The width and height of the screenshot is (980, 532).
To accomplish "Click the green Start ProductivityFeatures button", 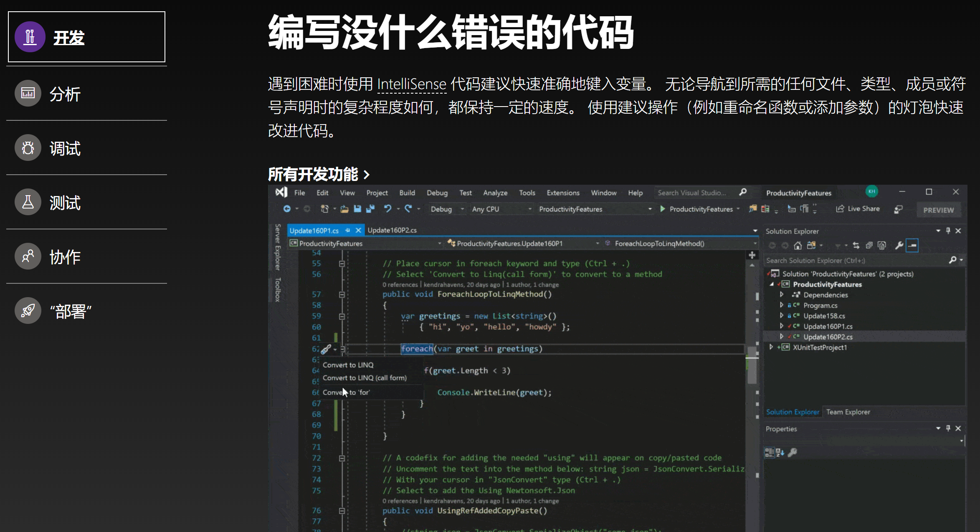I will [699, 209].
